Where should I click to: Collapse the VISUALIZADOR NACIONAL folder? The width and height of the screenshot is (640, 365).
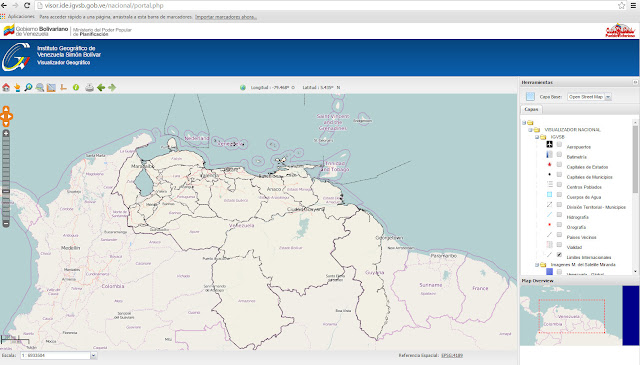531,130
